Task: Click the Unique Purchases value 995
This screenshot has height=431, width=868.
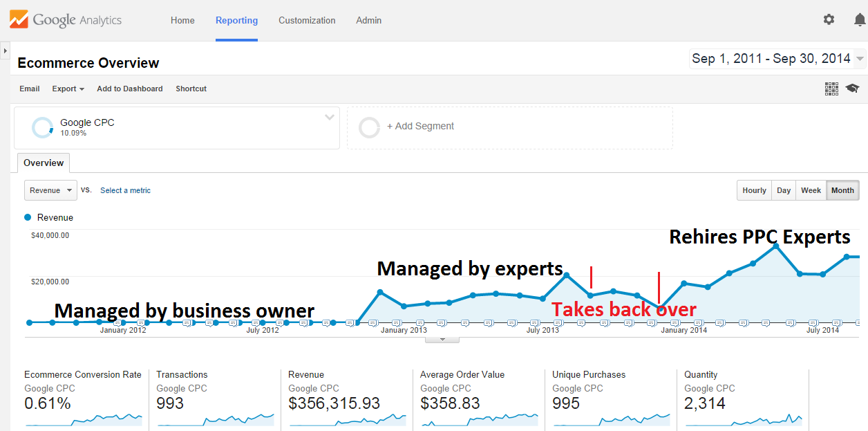Action: [x=566, y=403]
